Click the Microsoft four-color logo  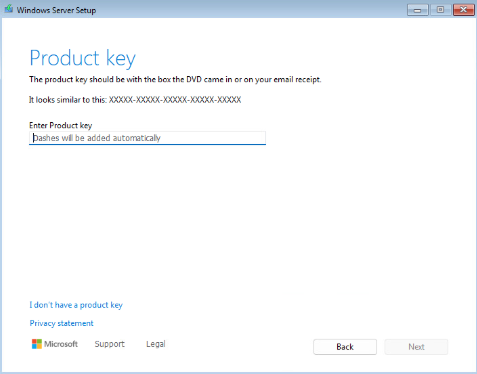point(37,344)
